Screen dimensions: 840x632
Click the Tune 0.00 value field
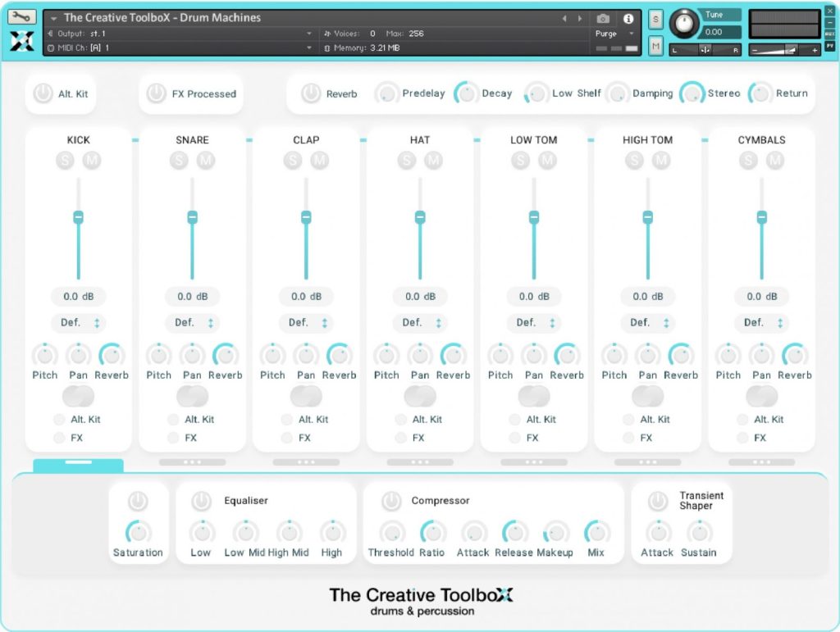coord(721,32)
